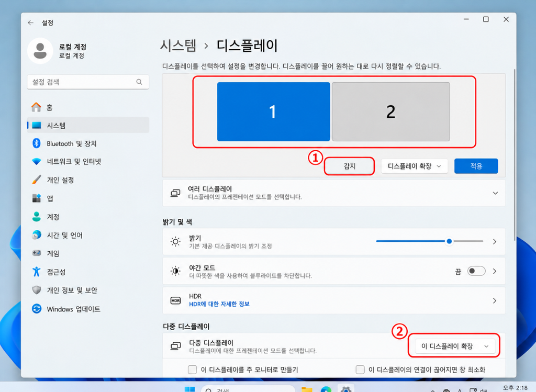Viewport: 536px width, 392px height.
Task: Open Windows 업데이트 sync icon
Action: pos(36,309)
